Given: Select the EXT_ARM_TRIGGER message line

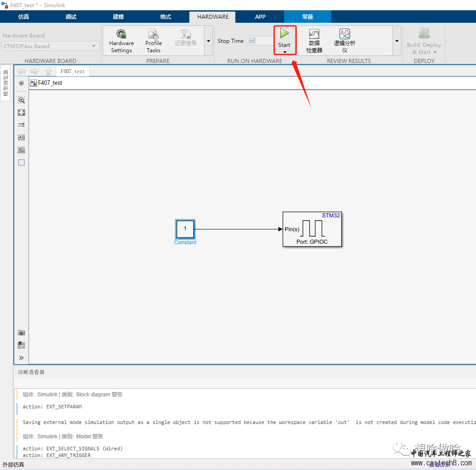Looking at the screenshot, I should pos(56,455).
